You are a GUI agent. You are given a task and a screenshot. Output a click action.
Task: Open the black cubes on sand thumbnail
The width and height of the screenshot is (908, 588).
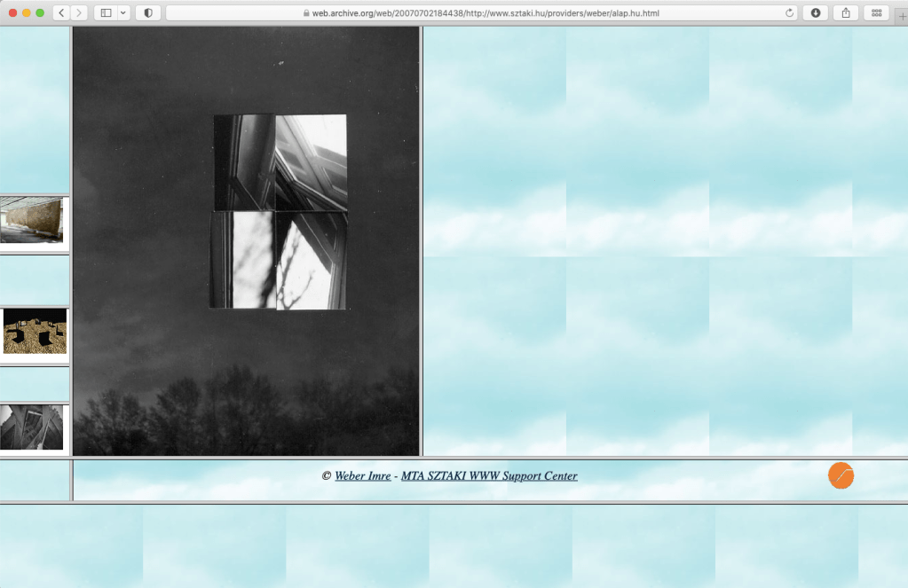coord(35,331)
